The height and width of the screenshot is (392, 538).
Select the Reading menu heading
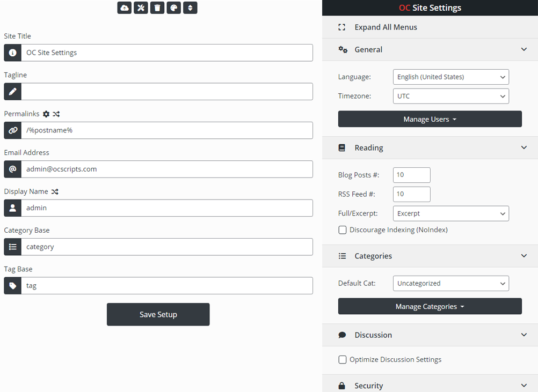369,147
